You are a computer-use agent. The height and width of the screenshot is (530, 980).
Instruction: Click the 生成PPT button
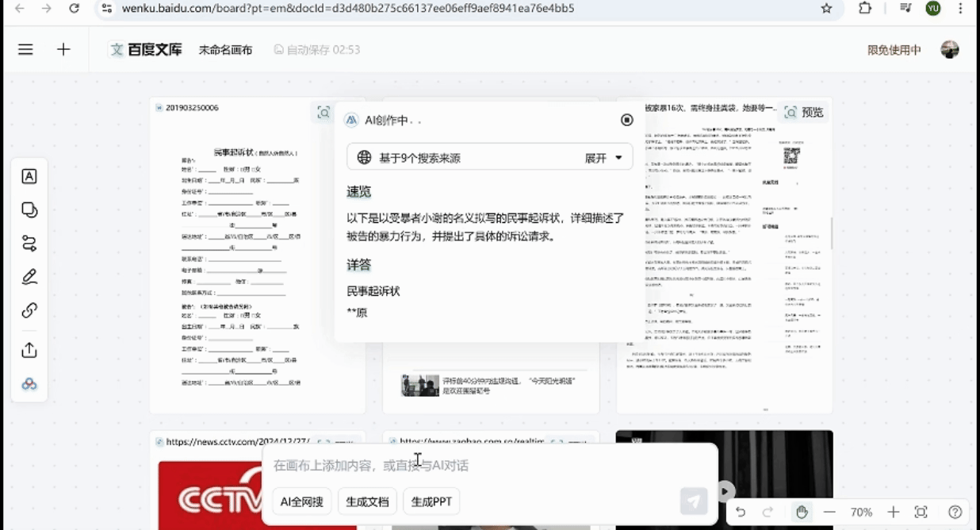pos(431,501)
